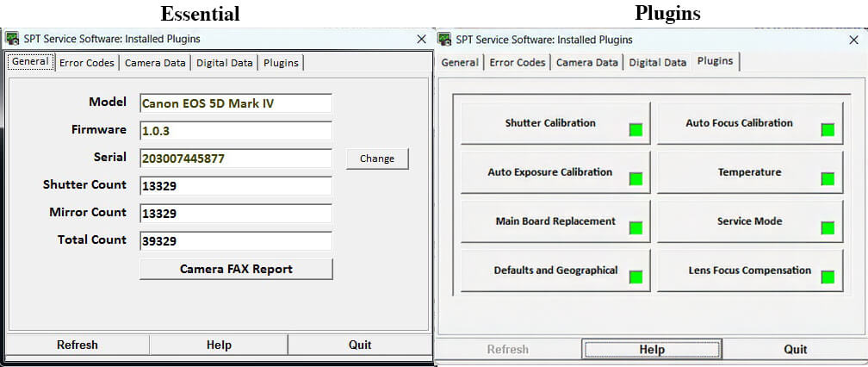Open General tab in Plugins window

460,63
